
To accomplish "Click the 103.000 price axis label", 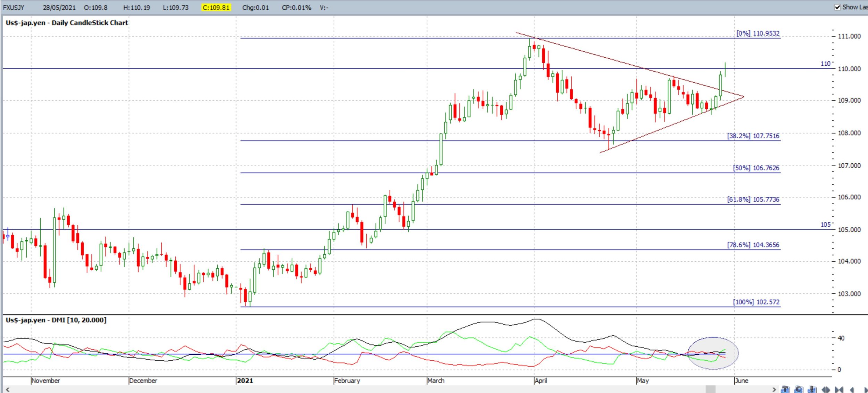I will click(x=849, y=294).
